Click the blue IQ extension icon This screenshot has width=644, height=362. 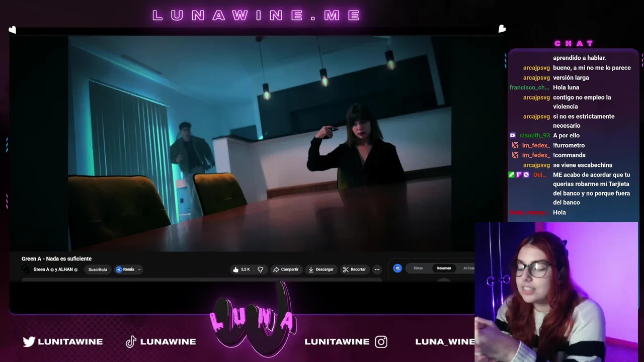tap(397, 268)
